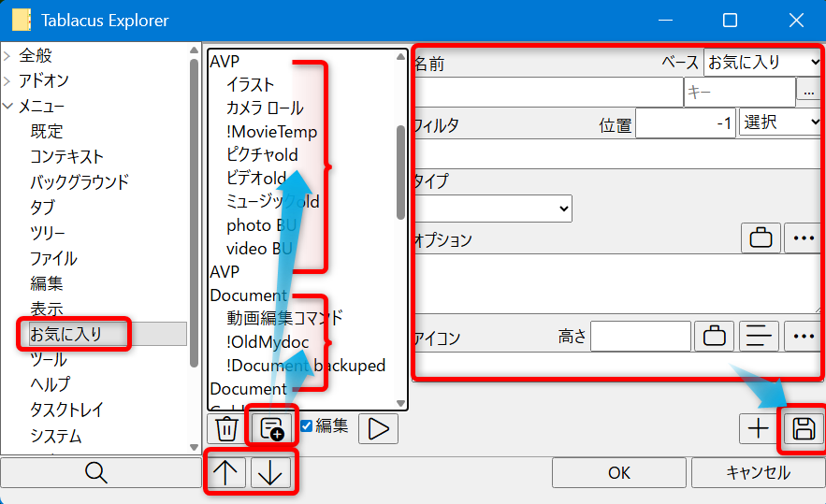826x504 pixels.
Task: Click the オプション text area
Action: (618, 283)
